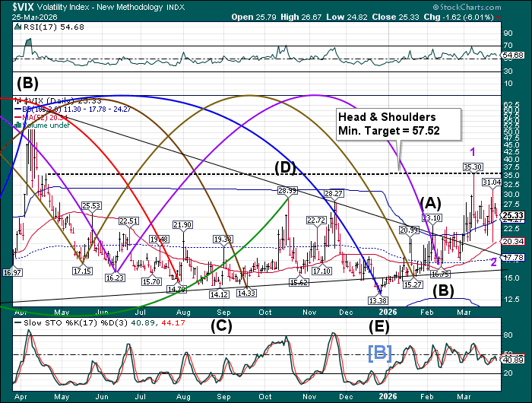Click the red MA(52) legend line marker
This screenshot has width=532, height=403.
pyautogui.click(x=19, y=116)
